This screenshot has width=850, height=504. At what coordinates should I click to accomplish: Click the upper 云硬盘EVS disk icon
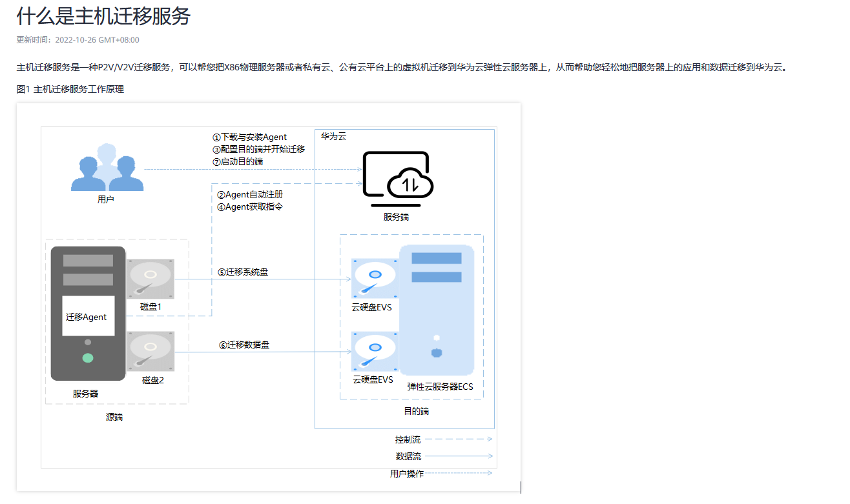(x=375, y=279)
